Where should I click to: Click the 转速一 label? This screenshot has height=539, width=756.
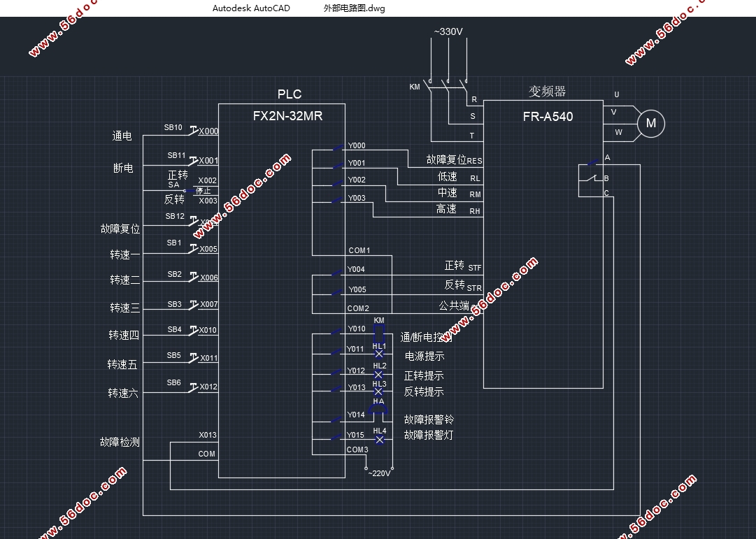[x=125, y=254]
